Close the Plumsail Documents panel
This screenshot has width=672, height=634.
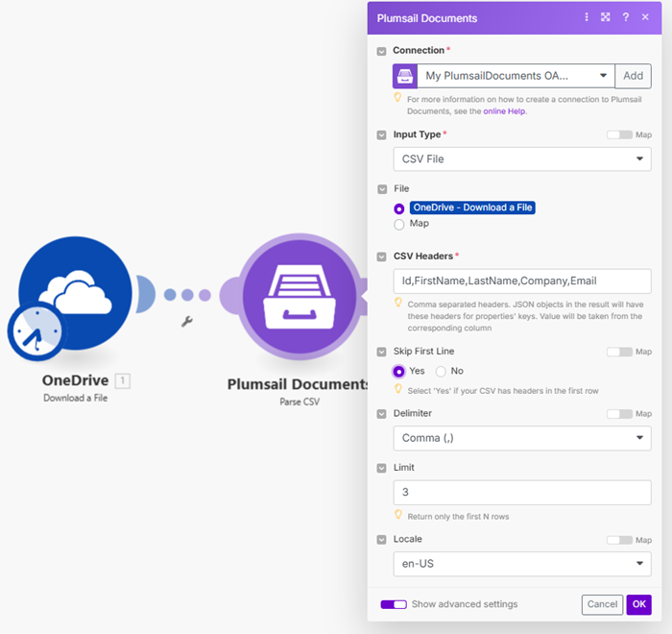pyautogui.click(x=645, y=17)
